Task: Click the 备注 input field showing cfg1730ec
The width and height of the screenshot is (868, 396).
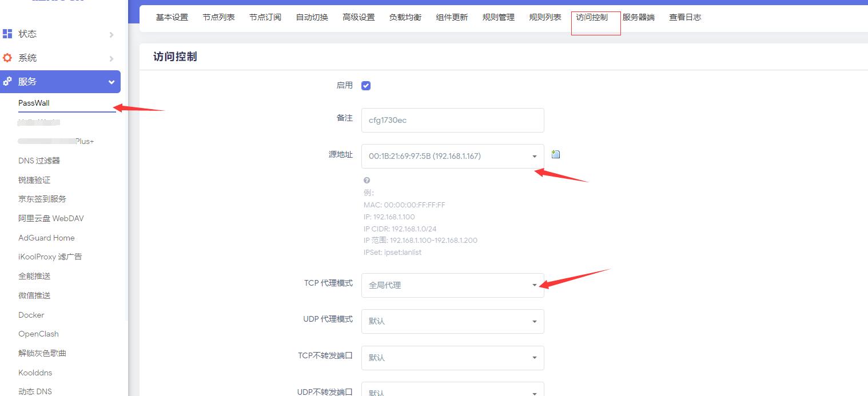Action: [453, 120]
